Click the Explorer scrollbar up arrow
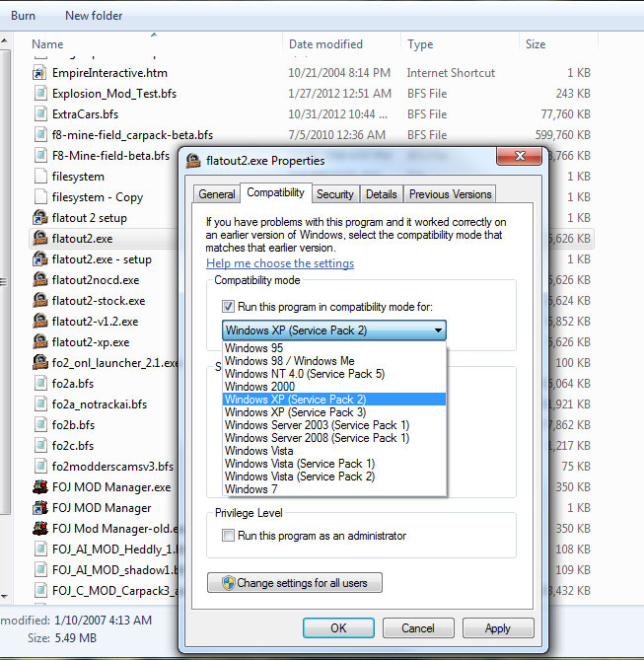This screenshot has width=644, height=660. pos(4,40)
